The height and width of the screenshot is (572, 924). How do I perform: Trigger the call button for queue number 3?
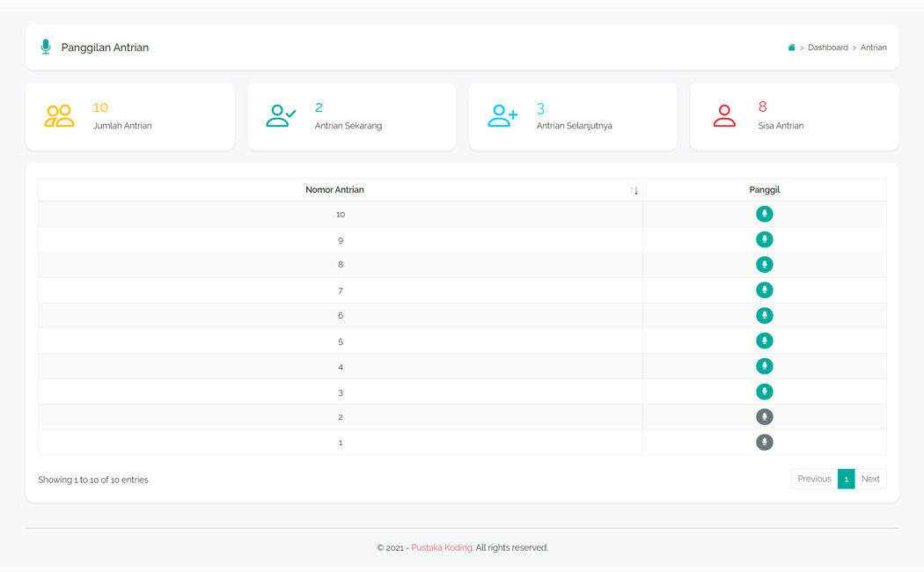[764, 392]
